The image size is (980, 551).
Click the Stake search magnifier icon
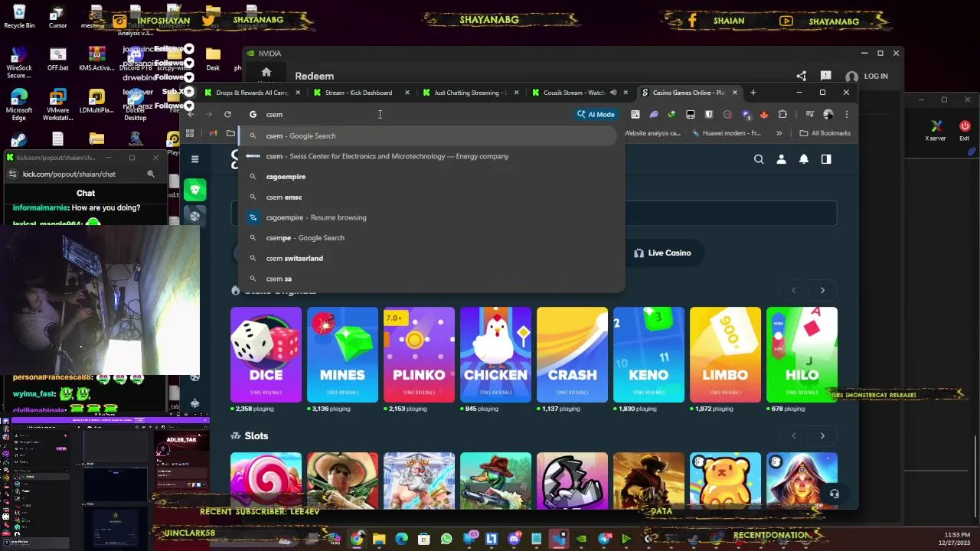[x=759, y=159]
